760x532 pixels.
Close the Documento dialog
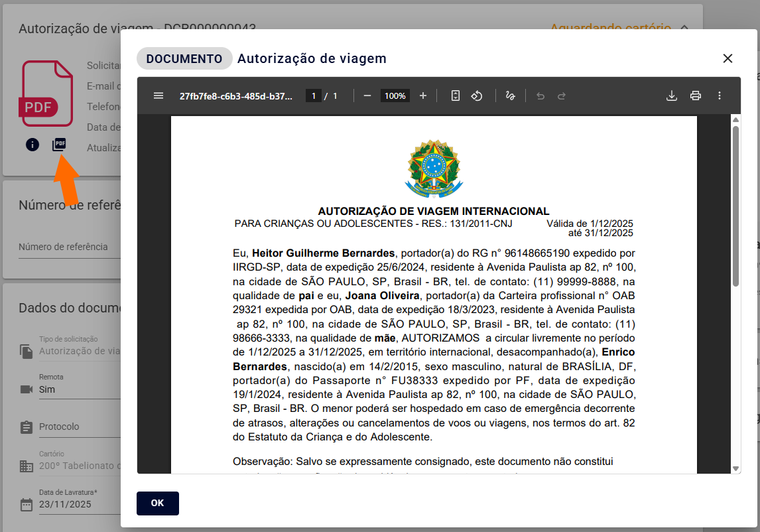click(728, 58)
